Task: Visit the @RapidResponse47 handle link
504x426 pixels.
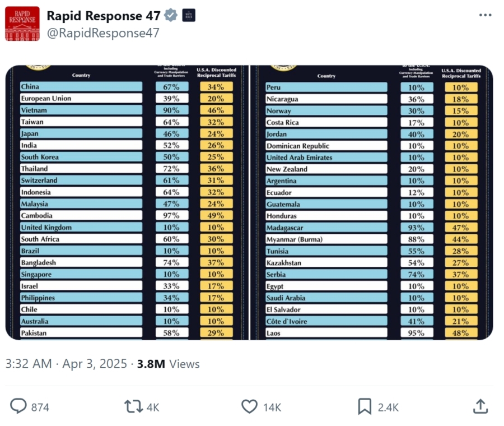Action: tap(102, 33)
